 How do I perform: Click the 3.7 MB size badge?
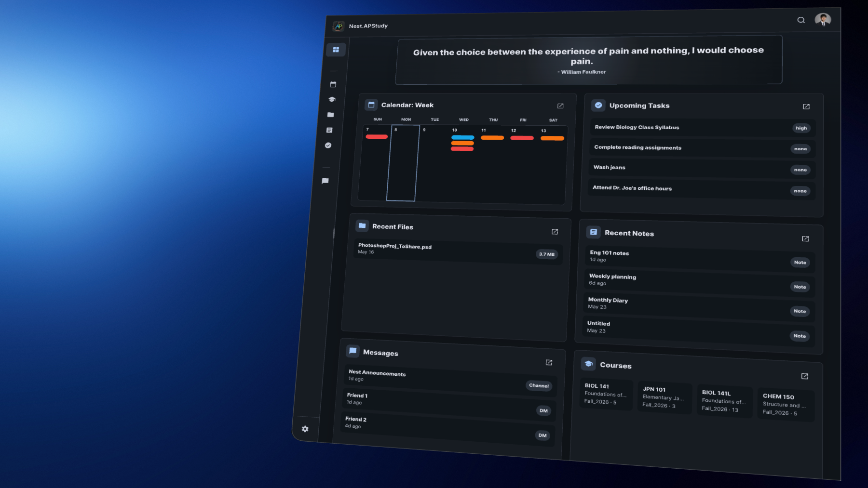click(547, 254)
